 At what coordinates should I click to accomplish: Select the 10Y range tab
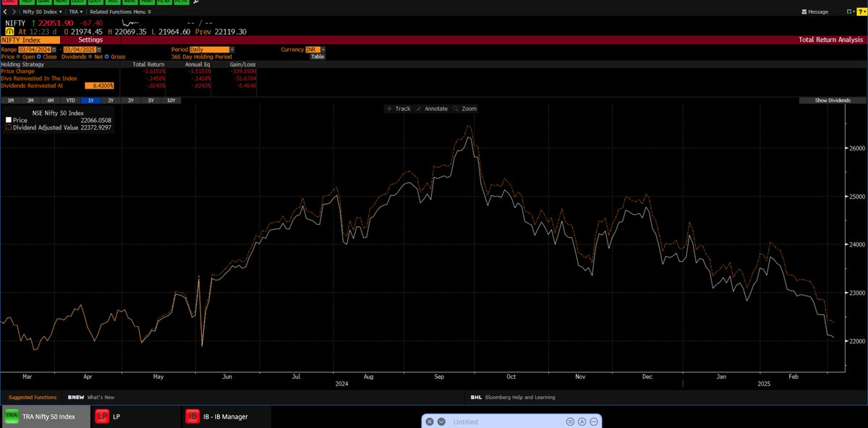[x=171, y=100]
